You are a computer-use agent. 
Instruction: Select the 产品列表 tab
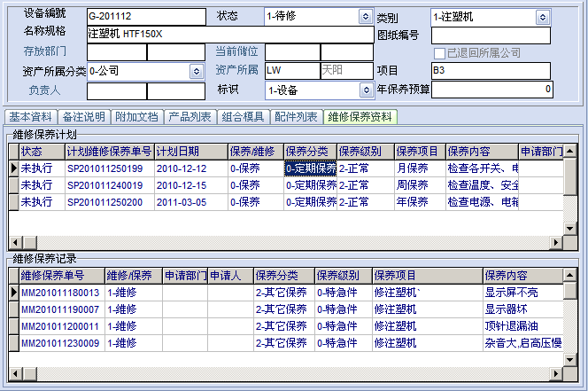190,117
